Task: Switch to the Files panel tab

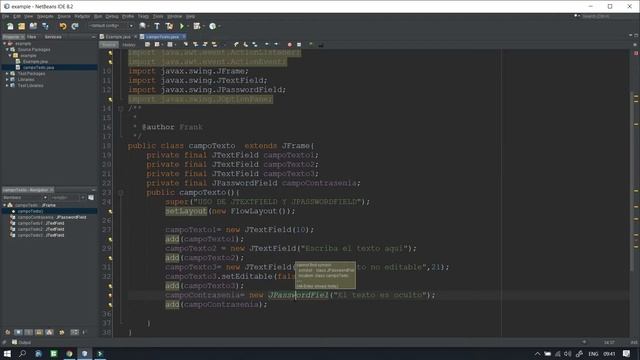Action: point(31,37)
